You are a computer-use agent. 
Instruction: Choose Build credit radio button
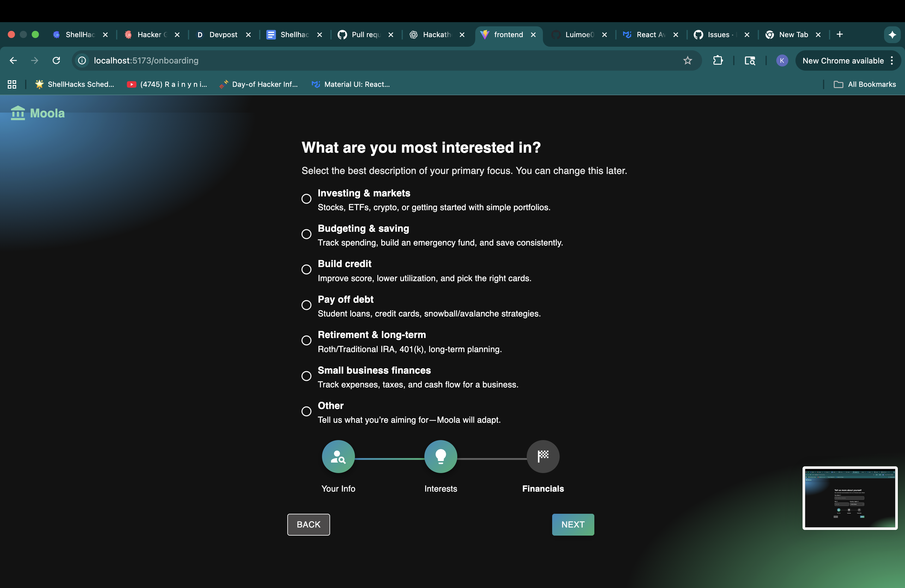[306, 270]
